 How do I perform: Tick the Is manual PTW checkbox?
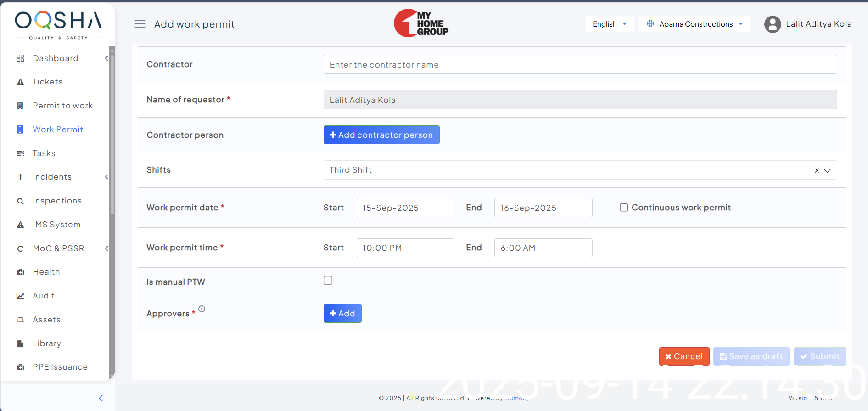pyautogui.click(x=328, y=280)
